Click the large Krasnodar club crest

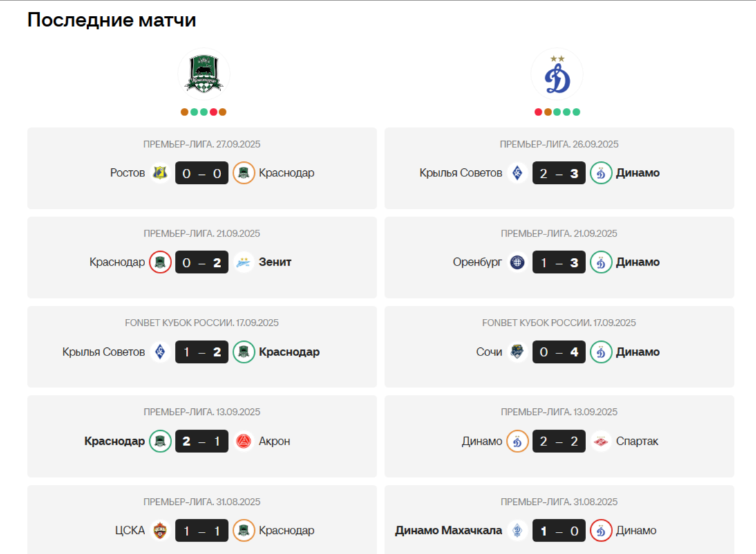click(x=204, y=74)
